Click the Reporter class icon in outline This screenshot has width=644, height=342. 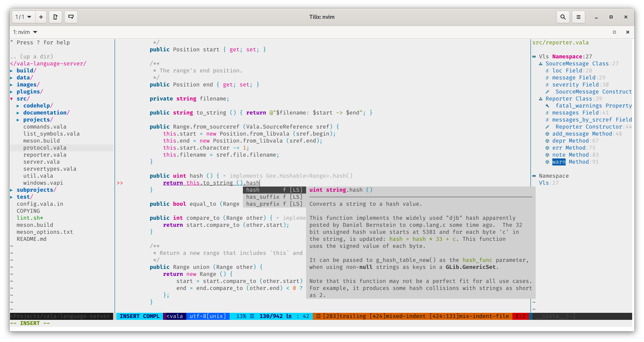(x=541, y=99)
